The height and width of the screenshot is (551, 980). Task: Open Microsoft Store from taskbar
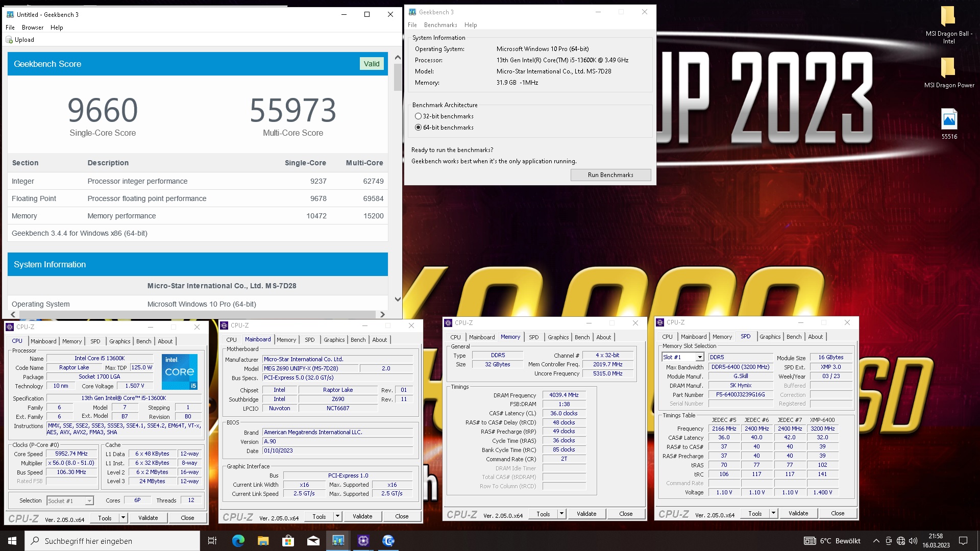click(288, 541)
